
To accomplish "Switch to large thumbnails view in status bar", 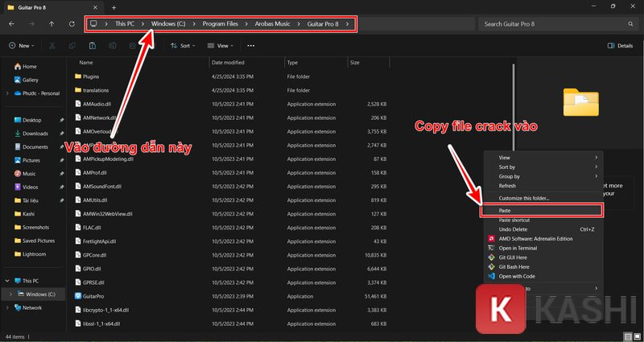I will point(635,336).
